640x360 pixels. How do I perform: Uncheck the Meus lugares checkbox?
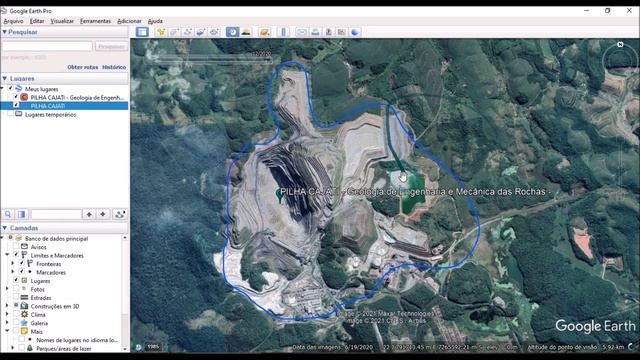(10, 89)
